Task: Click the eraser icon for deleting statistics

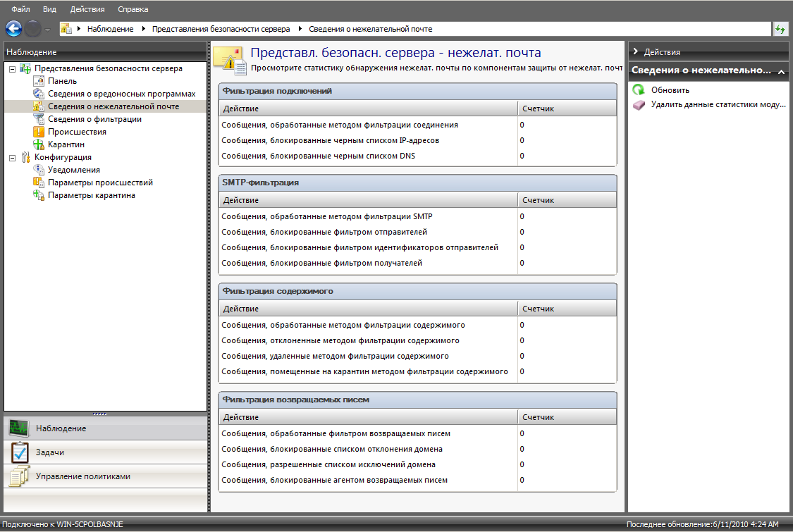Action: [x=639, y=104]
